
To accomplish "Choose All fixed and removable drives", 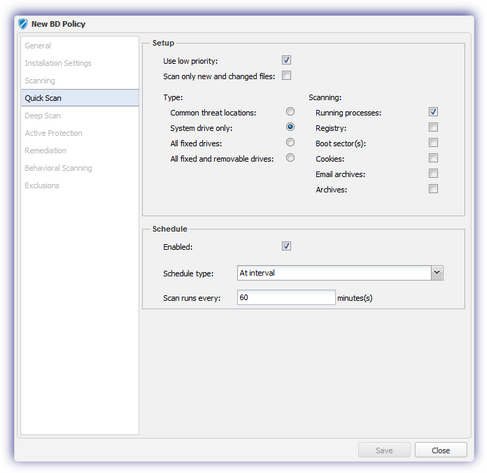I will 290,158.
